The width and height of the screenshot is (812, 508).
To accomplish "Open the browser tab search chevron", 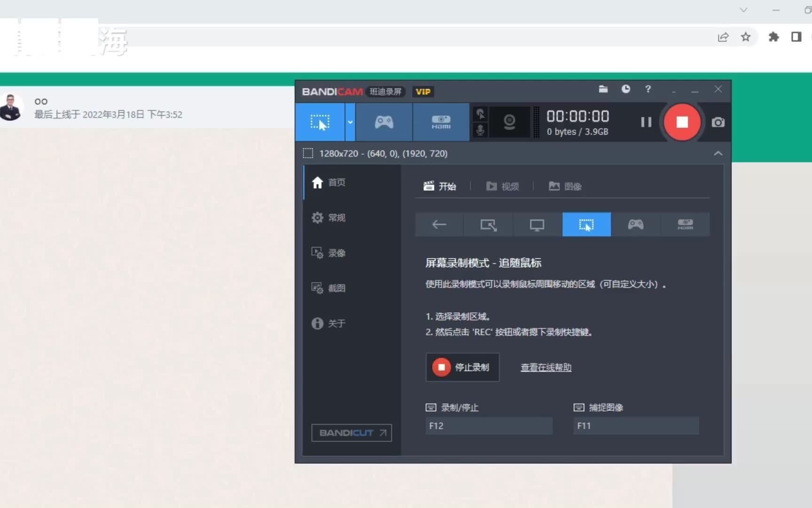I will click(x=743, y=10).
